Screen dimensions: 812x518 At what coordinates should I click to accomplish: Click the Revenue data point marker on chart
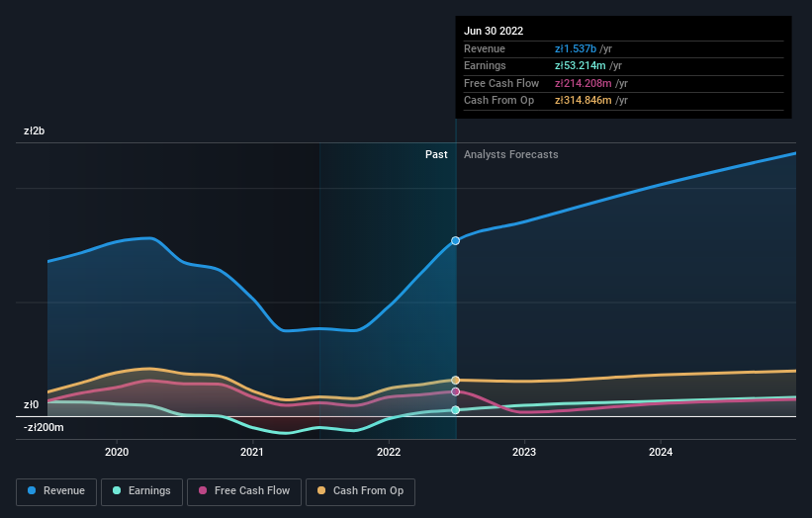point(455,240)
